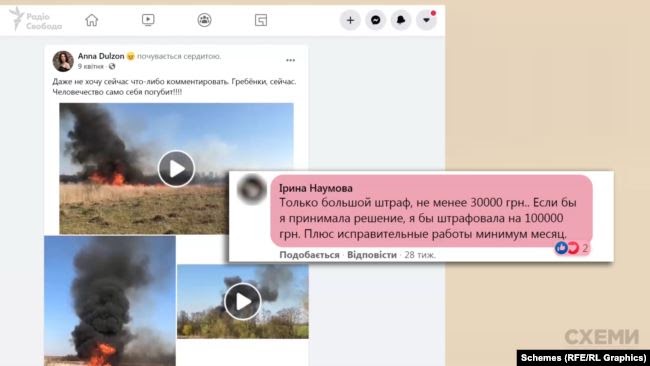The image size is (650, 366).
Task: Click comment text about 30000 грн fine
Action: [x=428, y=218]
